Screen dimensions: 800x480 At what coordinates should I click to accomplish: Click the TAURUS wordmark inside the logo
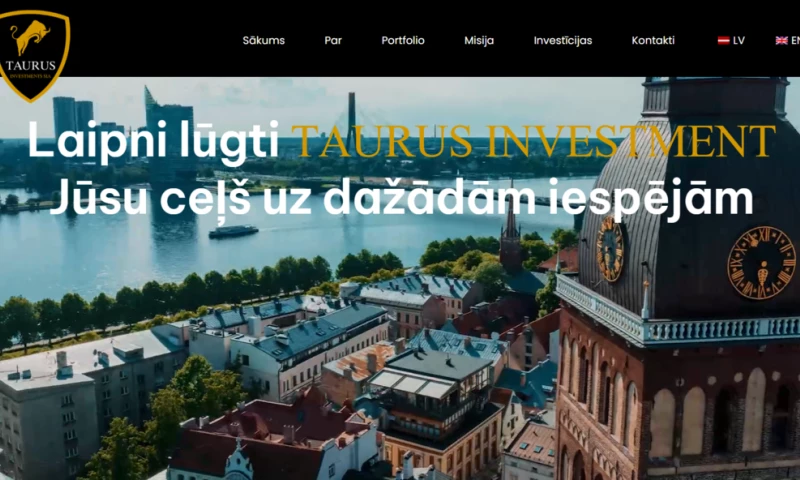[x=31, y=65]
